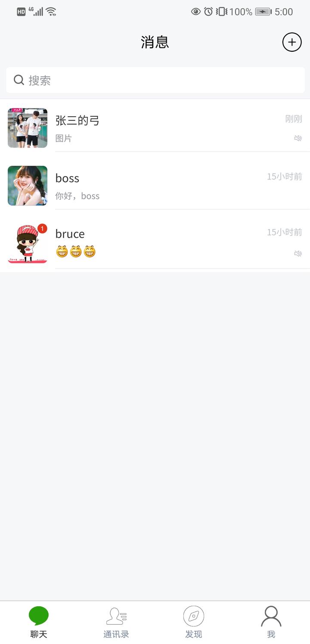Switch to the 发现 discover compass tab
Viewport: 310px width, 644px height.
194,622
